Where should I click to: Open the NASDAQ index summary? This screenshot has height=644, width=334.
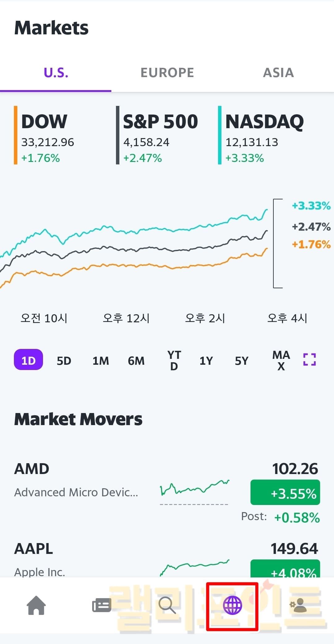coord(264,135)
